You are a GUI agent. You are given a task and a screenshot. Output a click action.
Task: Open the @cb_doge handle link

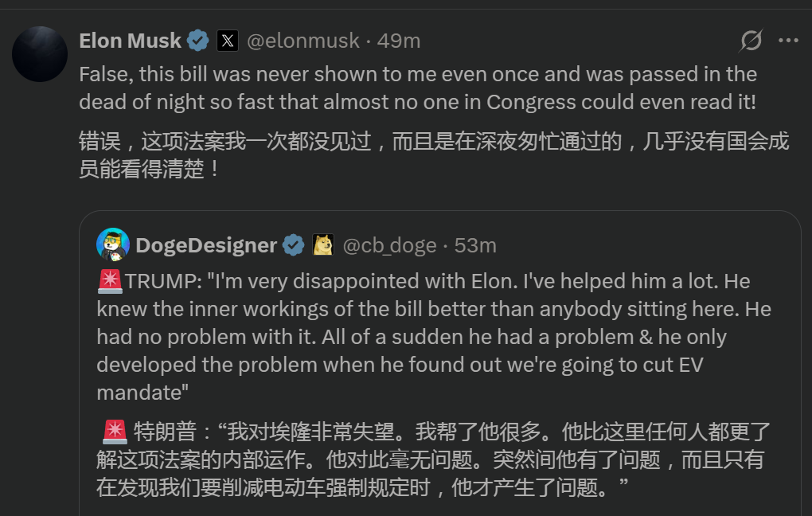389,245
